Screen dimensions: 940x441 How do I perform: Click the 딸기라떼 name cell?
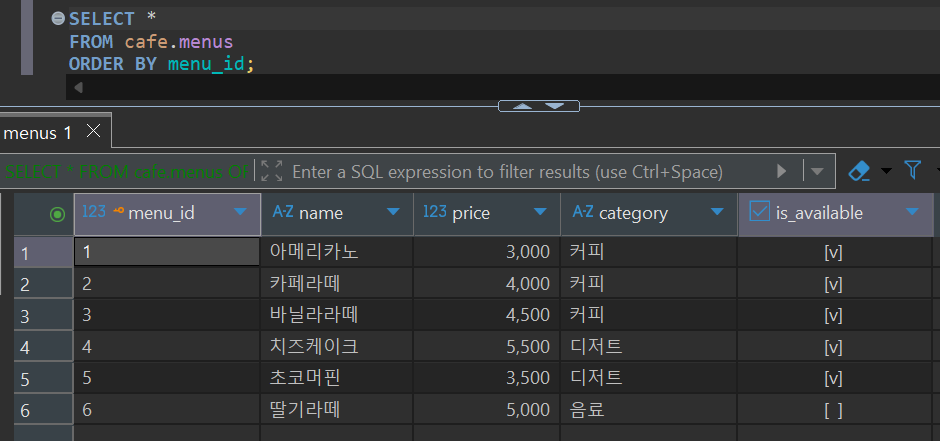pos(337,410)
